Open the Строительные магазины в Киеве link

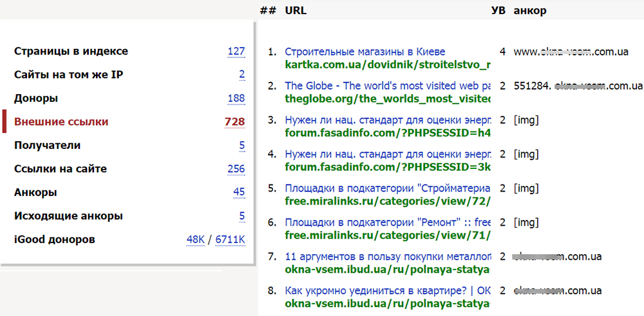coord(365,52)
